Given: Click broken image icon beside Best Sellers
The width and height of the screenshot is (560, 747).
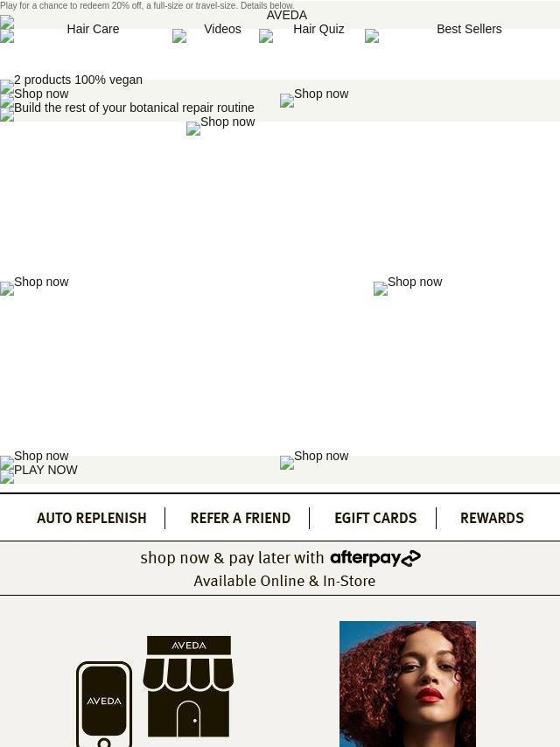Looking at the screenshot, I should point(372,36).
